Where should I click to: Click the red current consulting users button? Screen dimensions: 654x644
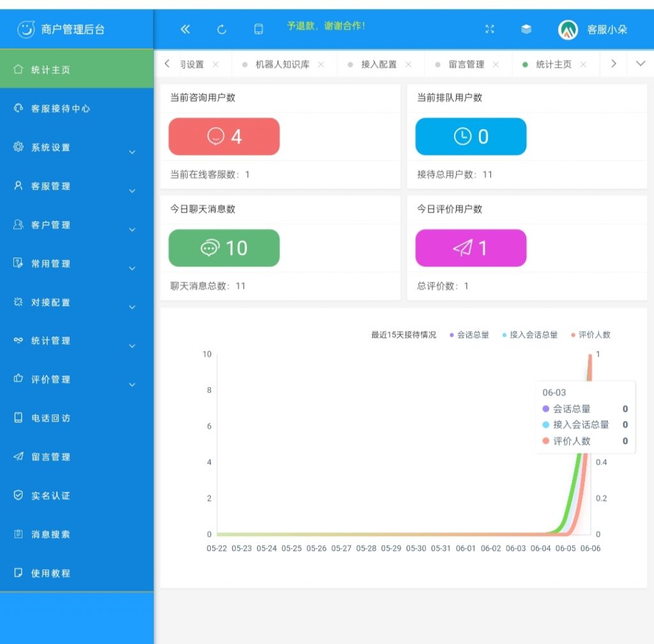pos(224,137)
